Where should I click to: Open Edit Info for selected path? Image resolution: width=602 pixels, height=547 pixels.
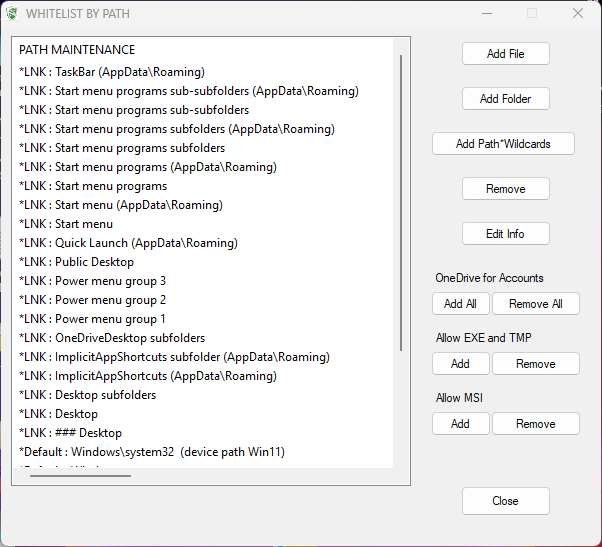pos(505,234)
